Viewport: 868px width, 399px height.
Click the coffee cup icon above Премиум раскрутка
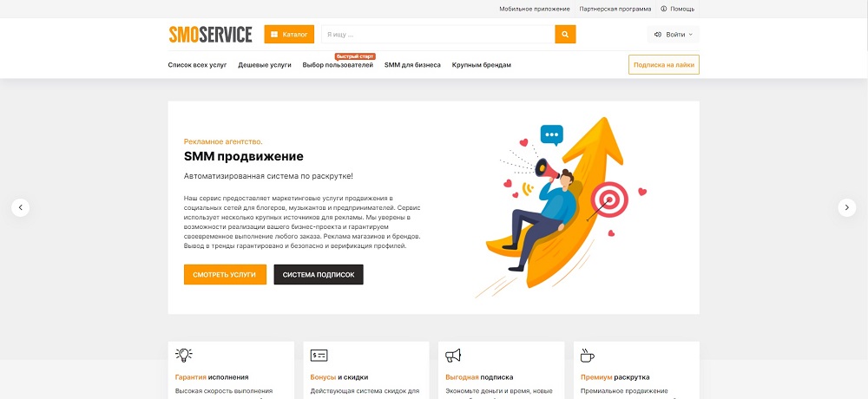(588, 356)
